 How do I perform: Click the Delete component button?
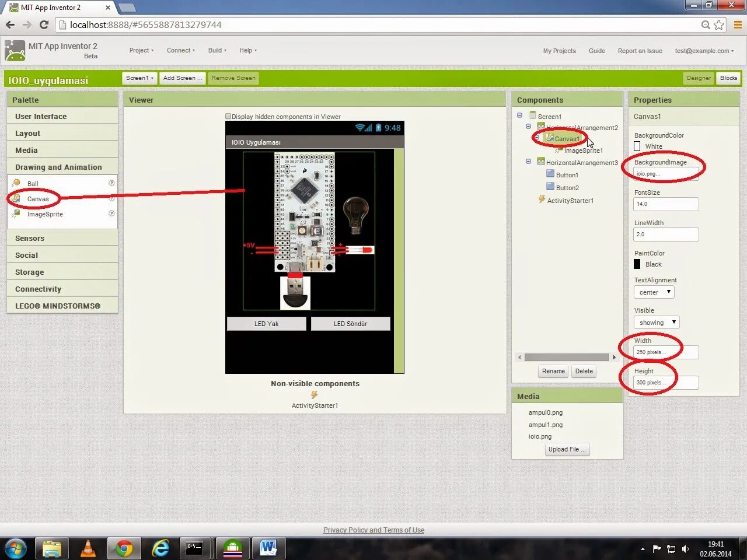[x=584, y=371]
